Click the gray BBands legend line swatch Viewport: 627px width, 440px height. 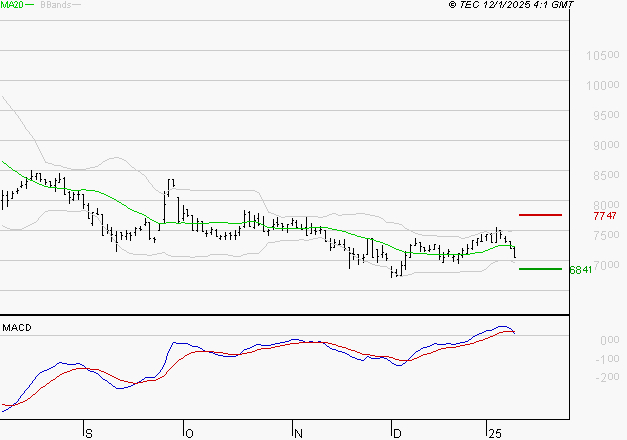(77, 6)
